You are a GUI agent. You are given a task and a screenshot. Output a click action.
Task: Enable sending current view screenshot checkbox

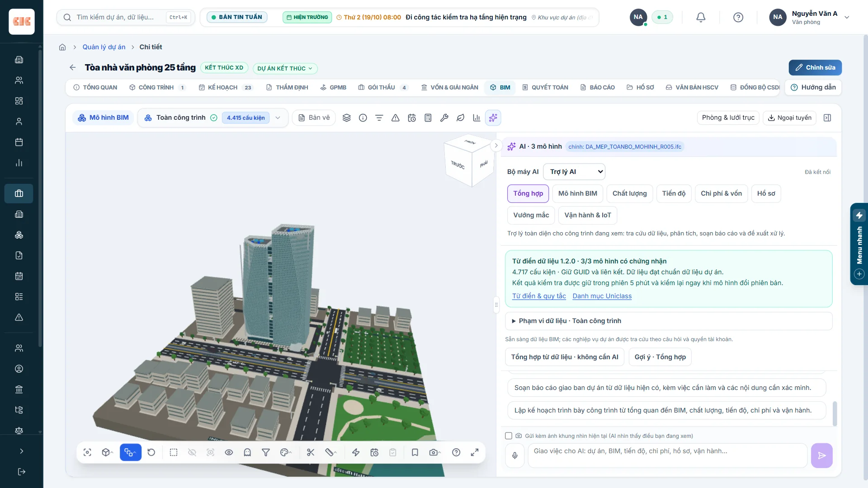coord(509,436)
